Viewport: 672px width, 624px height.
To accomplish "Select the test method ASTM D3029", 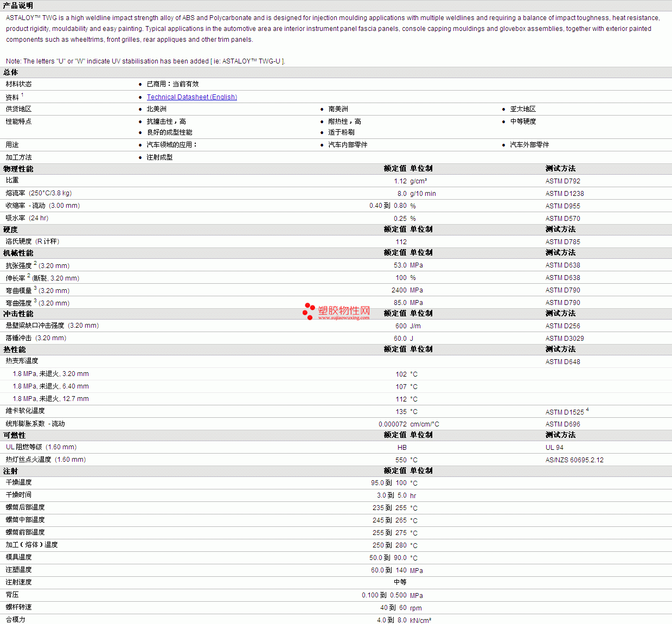I will 565,339.
